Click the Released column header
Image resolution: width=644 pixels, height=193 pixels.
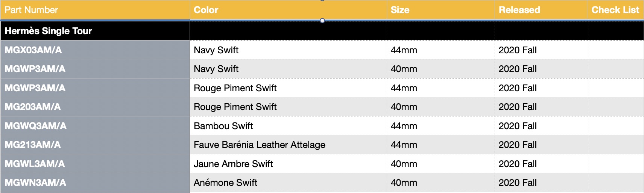(541, 10)
